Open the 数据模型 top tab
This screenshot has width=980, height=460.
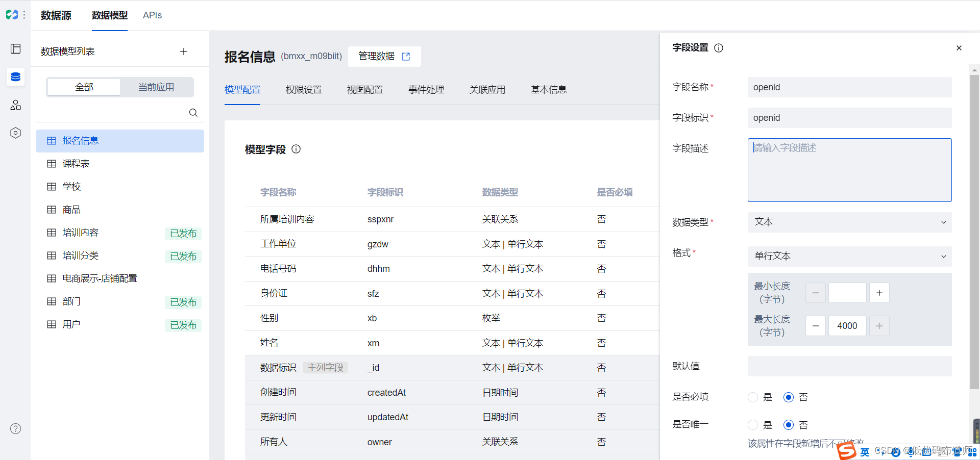pos(110,15)
